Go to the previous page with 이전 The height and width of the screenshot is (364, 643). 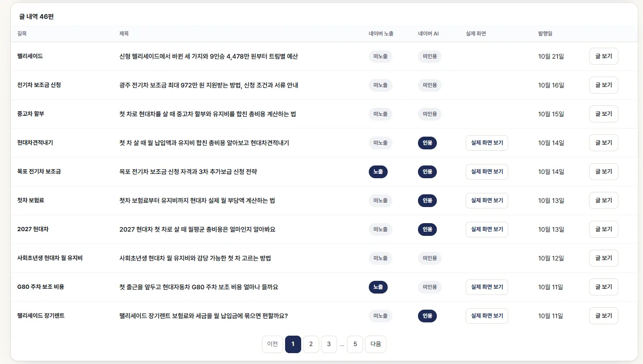point(272,344)
